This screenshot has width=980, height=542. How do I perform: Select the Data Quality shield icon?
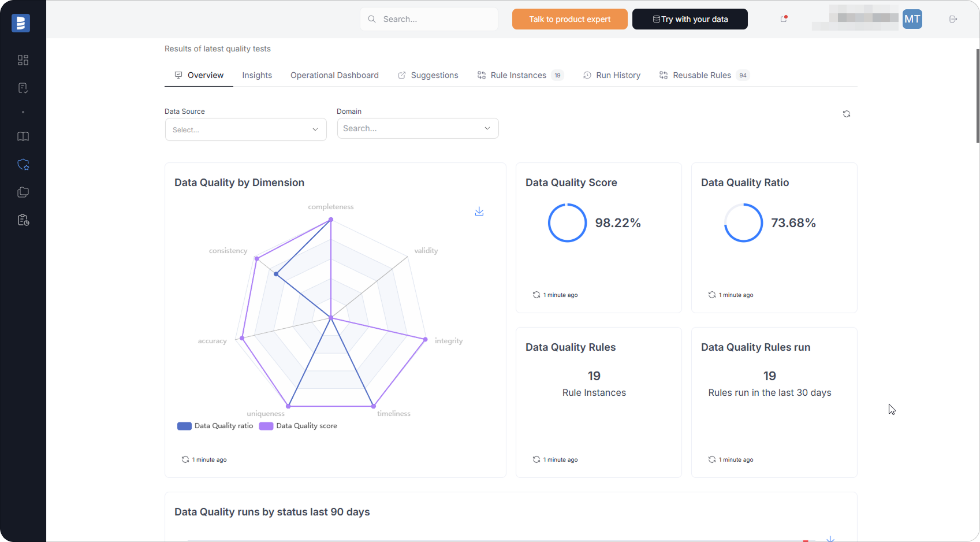23,165
